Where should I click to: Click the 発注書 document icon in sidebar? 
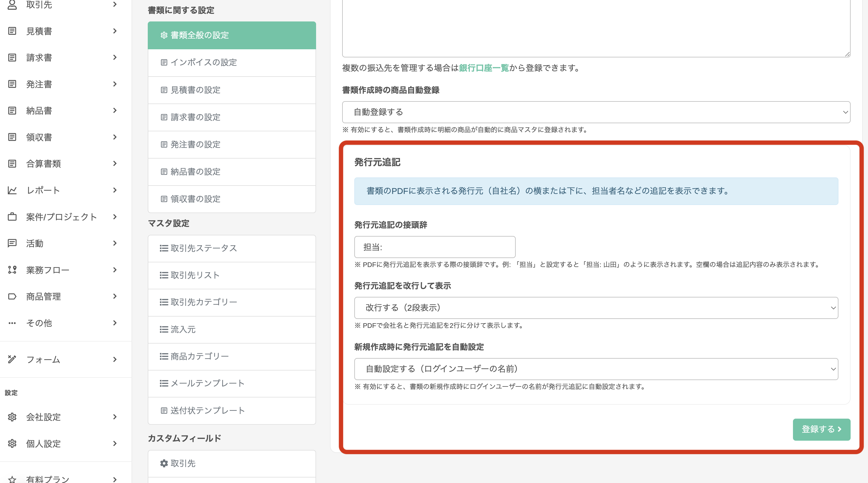[12, 84]
